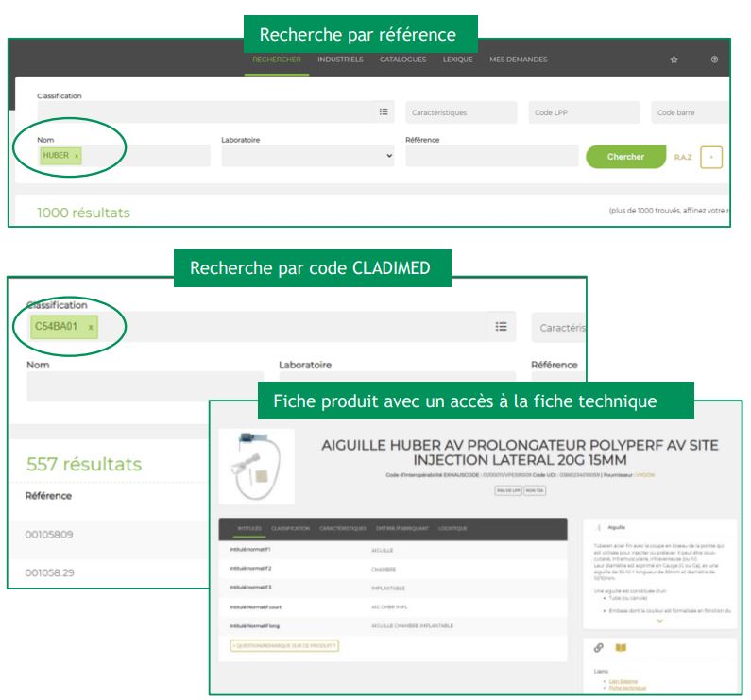Click the Nom field in CLADIMED panel
The width and height of the screenshot is (751, 700).
point(145,386)
